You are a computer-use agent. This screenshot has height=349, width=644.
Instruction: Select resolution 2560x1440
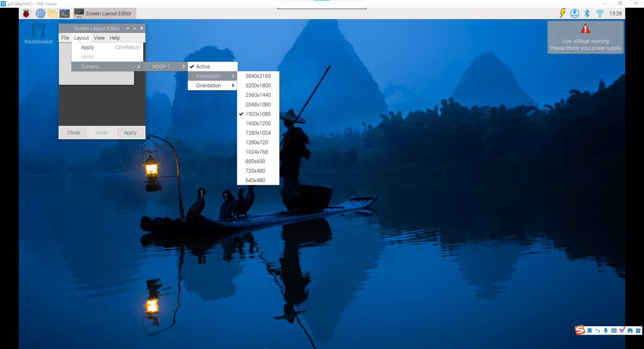258,95
